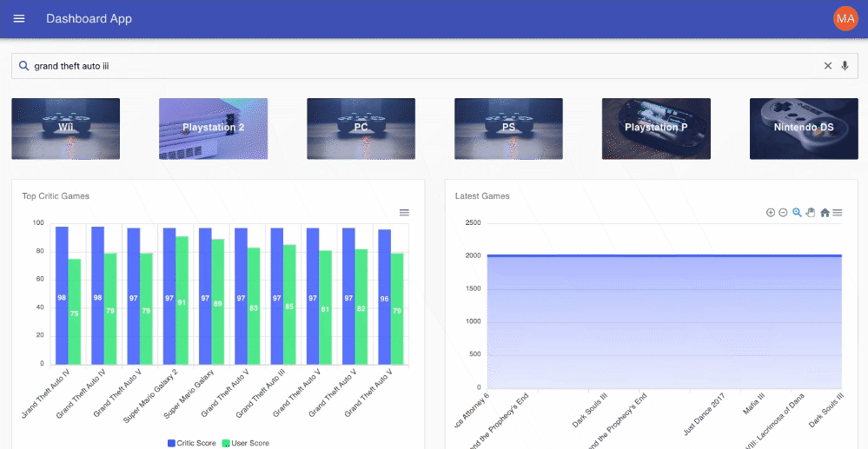Open the hamburger navigation menu
The width and height of the screenshot is (868, 449).
pos(19,18)
